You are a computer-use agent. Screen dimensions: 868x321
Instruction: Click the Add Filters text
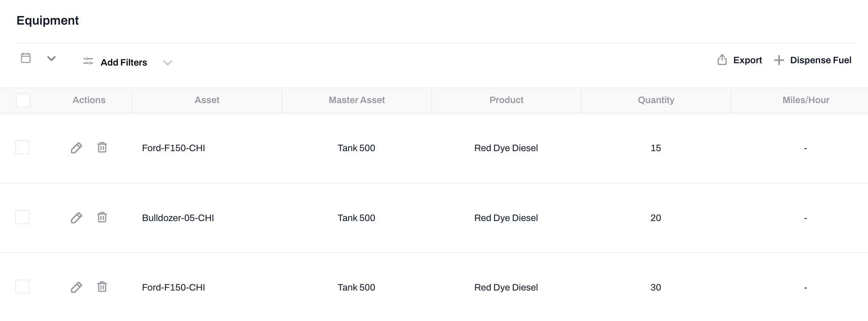(124, 62)
